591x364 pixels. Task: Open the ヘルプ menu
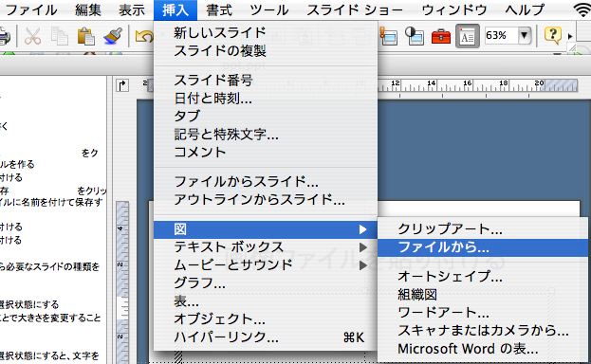[x=525, y=9]
